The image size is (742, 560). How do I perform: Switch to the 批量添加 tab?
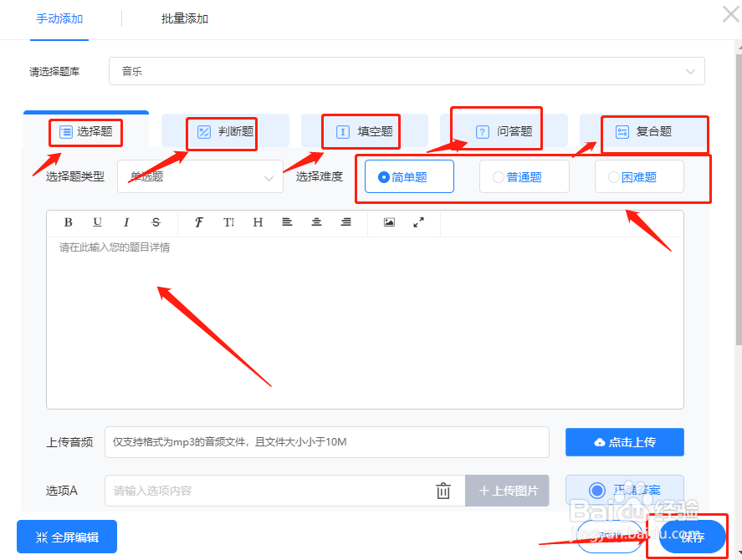pyautogui.click(x=184, y=18)
